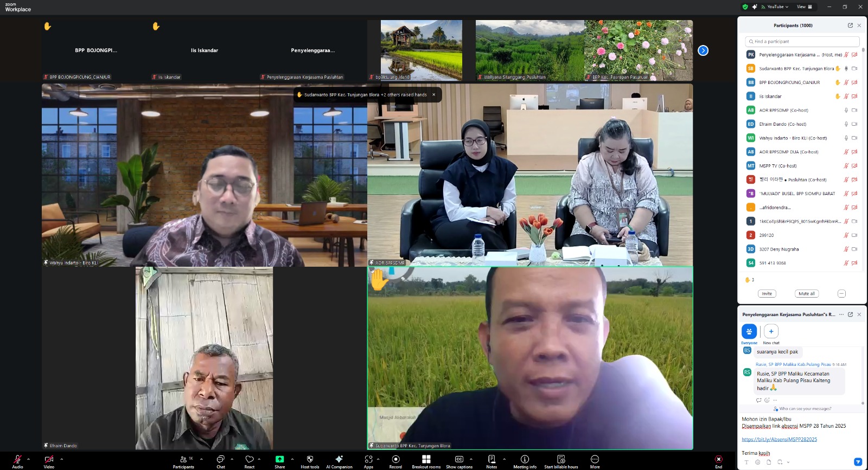Open the AbsensiMSPP282025 bit.ly link
Viewport: 868px width, 470px height.
779,440
